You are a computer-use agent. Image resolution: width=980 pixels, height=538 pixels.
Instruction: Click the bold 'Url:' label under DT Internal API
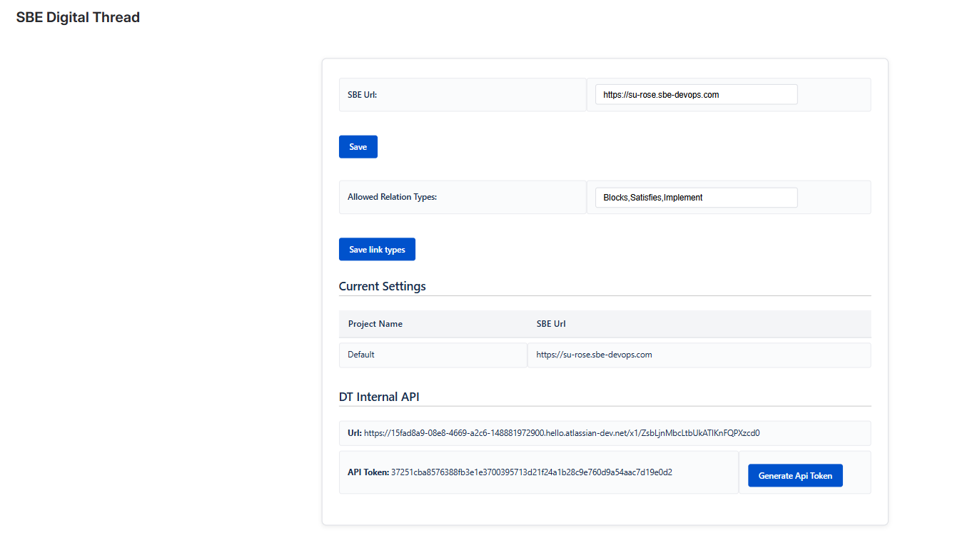[x=355, y=433]
